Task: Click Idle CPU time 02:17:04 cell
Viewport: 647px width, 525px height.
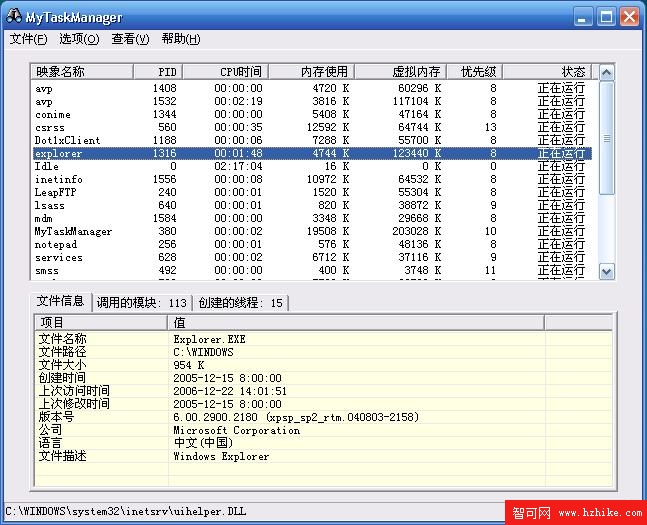Action: point(238,166)
